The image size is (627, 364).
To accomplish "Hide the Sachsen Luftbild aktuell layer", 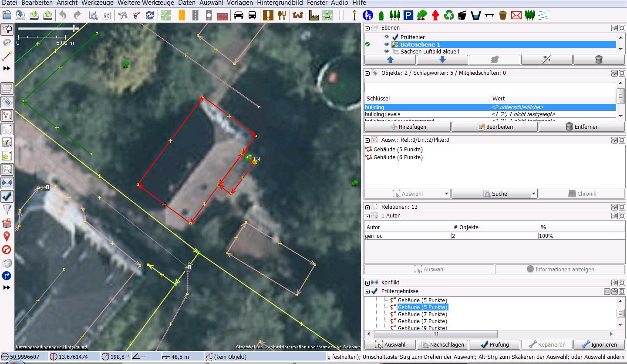I will click(x=387, y=51).
